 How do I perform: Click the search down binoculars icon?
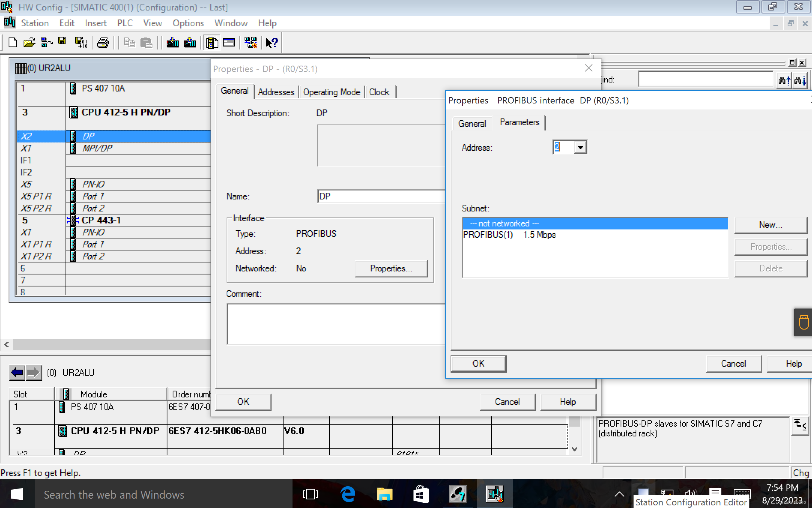800,80
